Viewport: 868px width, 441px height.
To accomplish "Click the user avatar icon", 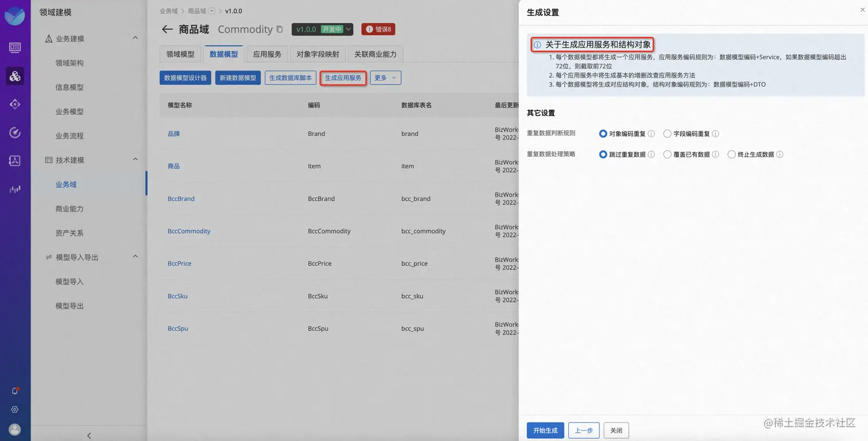I will (x=15, y=430).
